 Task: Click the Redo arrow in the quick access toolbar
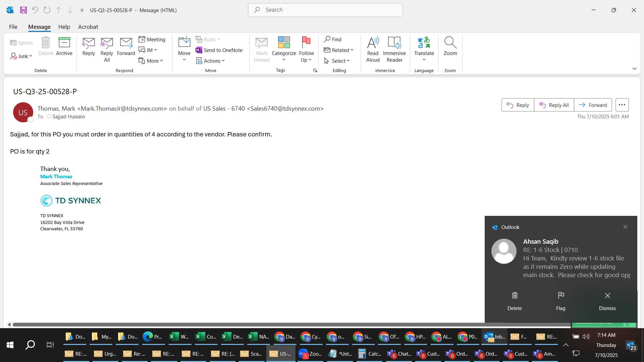(47, 10)
